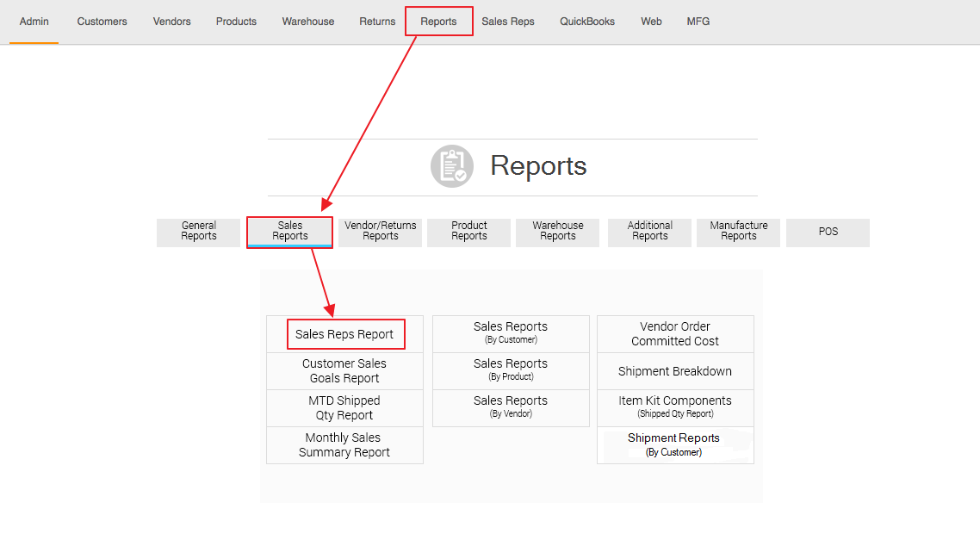The width and height of the screenshot is (980, 540).
Task: Click the Reports clipboard icon
Action: coord(452,166)
